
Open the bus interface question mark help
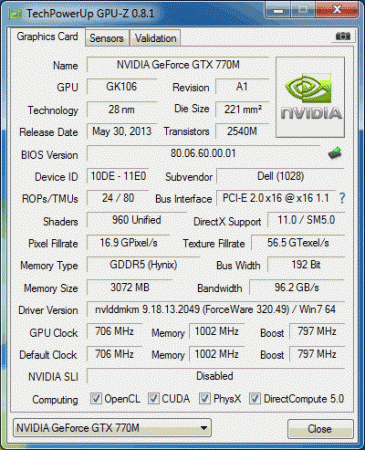pos(342,198)
